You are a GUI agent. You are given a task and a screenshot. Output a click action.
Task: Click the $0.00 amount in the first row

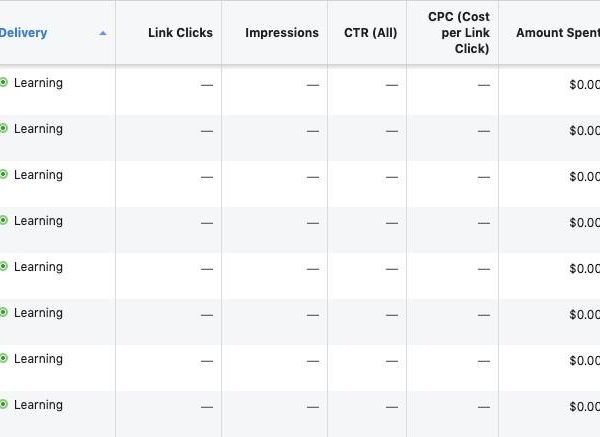coord(584,85)
